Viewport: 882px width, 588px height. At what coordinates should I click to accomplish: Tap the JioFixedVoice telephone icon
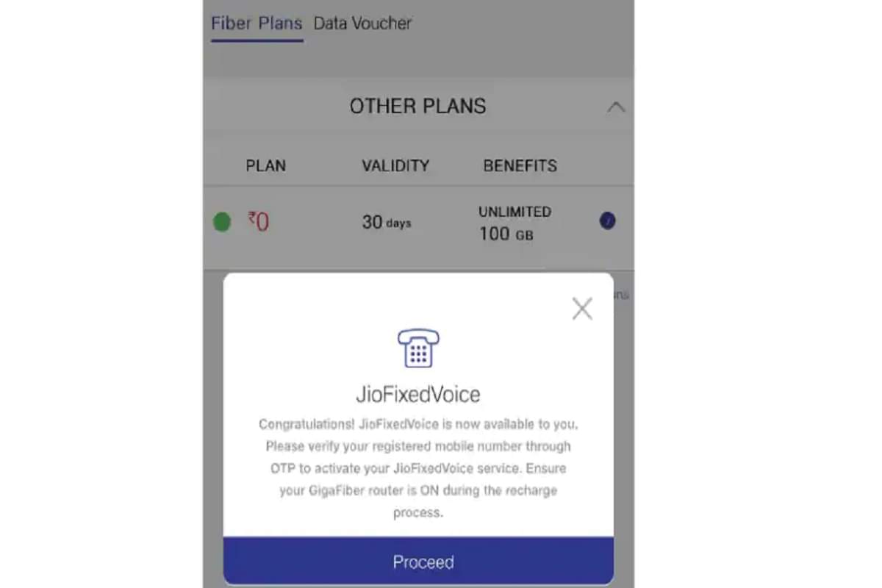pyautogui.click(x=417, y=349)
